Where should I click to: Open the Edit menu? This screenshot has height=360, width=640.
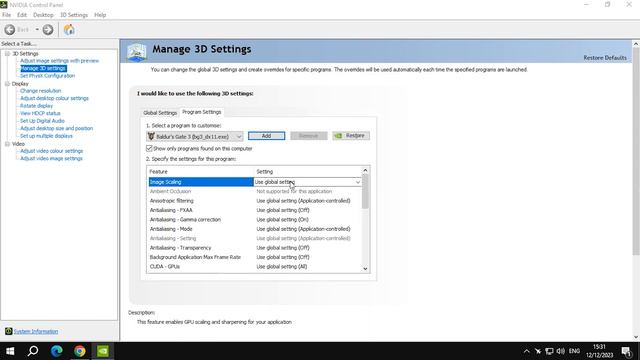coord(22,15)
